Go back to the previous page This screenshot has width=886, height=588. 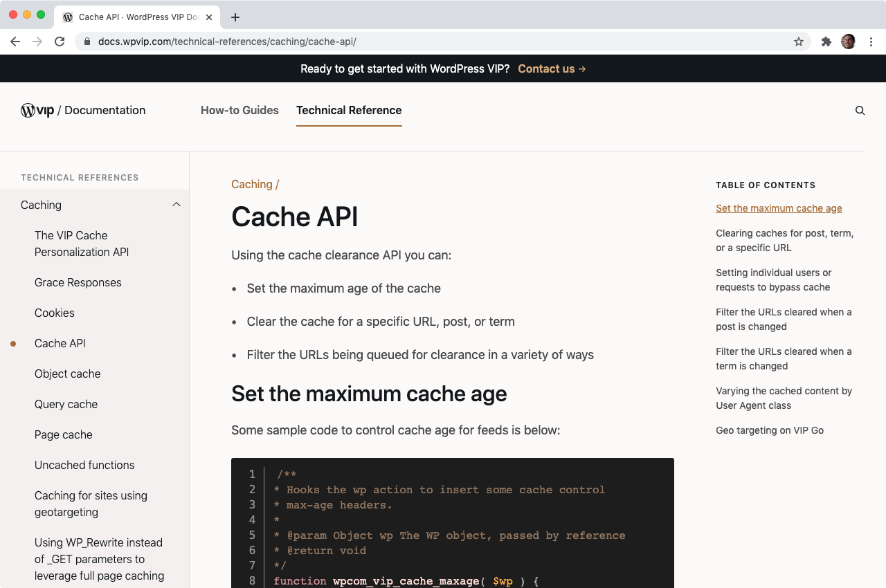15,42
